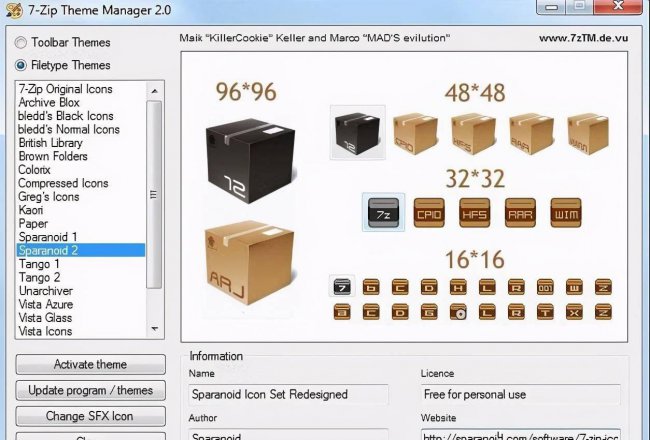Open the www.7zTM.de.vu link
The width and height of the screenshot is (650, 440).
583,38
